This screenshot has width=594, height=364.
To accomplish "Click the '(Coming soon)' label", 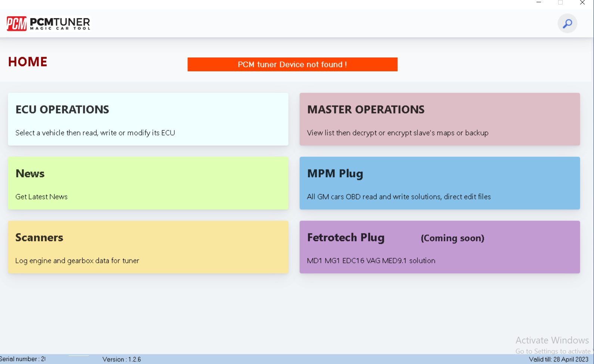I will tap(453, 238).
